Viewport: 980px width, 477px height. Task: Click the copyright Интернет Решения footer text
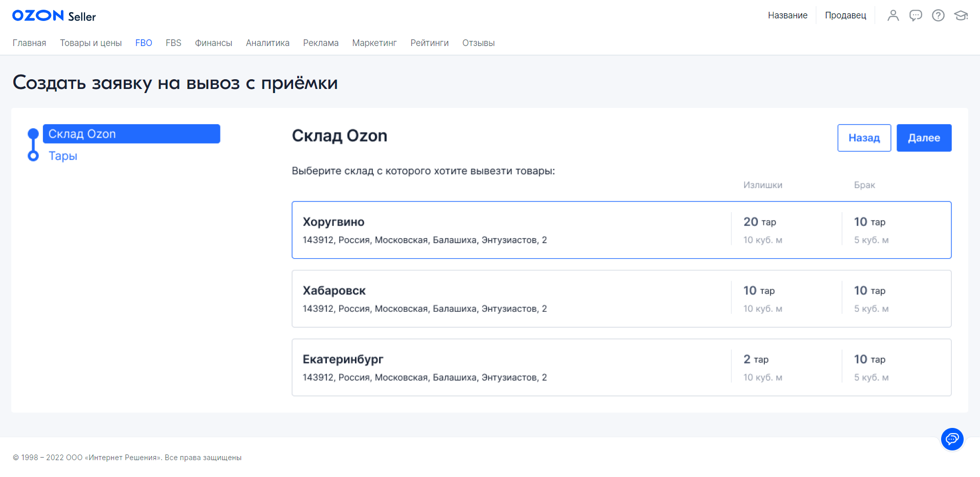127,458
